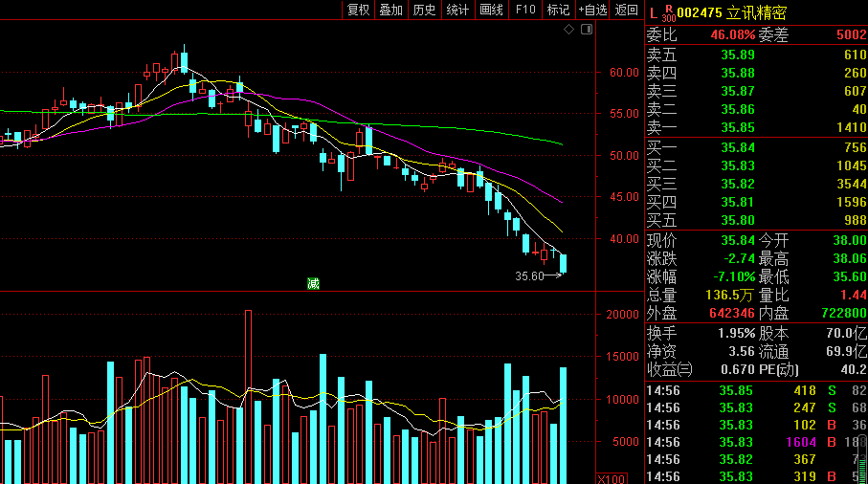This screenshot has height=484, width=868.
Task: Click the purple 1604 trade tick row
Action: point(756,442)
